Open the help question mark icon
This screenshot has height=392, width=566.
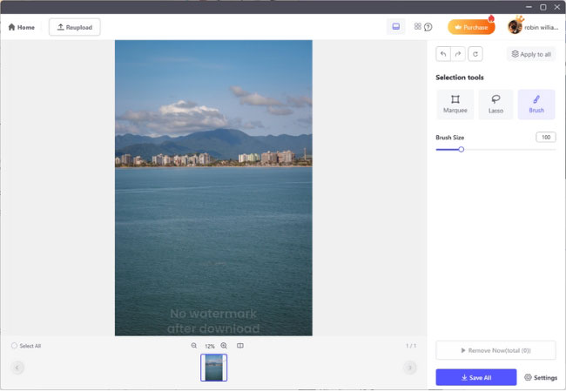point(428,27)
